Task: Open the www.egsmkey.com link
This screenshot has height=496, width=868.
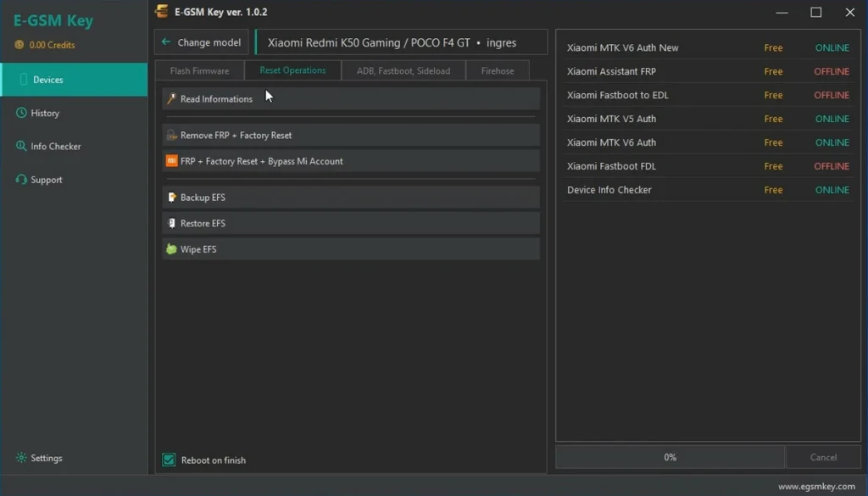Action: 816,487
